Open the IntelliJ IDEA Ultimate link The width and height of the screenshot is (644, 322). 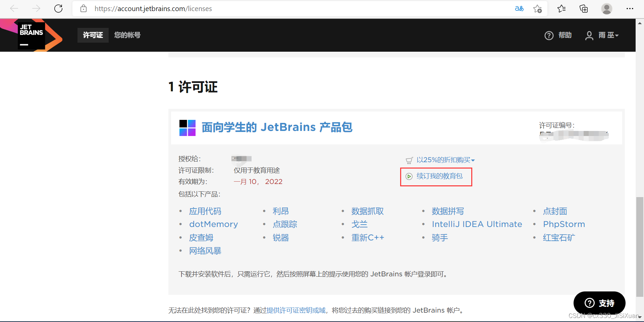click(x=477, y=224)
